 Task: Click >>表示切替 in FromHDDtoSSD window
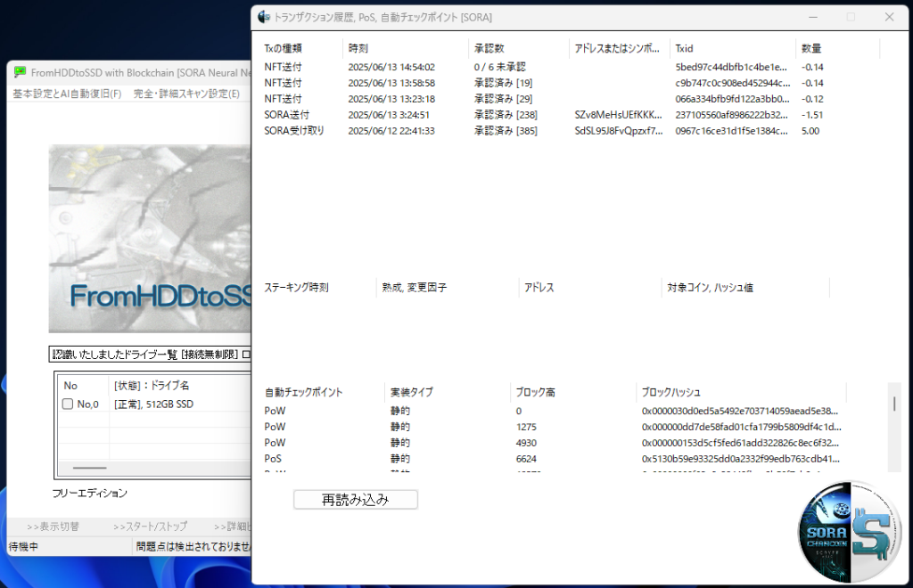[53, 527]
